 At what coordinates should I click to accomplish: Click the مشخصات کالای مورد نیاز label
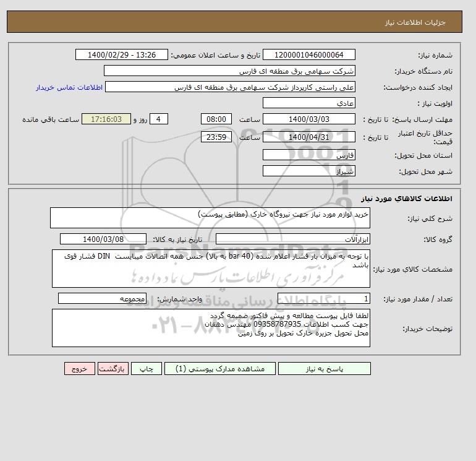coord(412,269)
